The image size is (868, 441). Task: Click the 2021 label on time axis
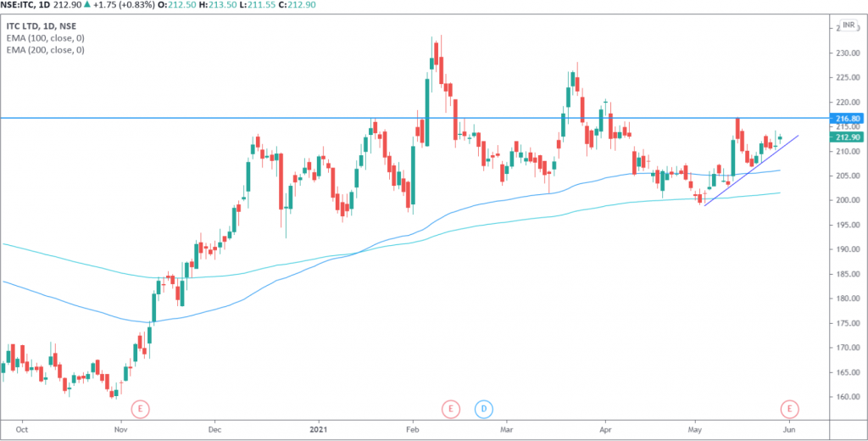(x=319, y=430)
